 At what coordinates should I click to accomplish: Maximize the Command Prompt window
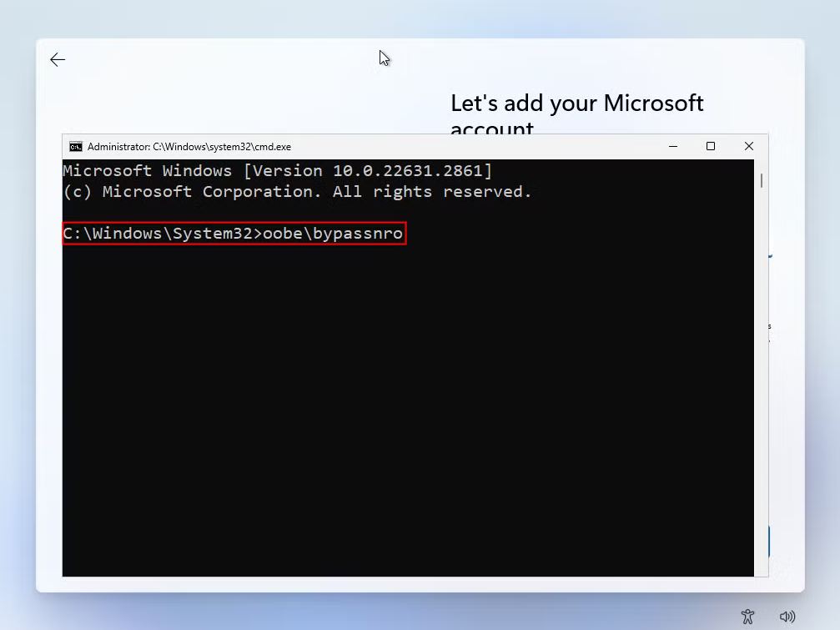pyautogui.click(x=711, y=146)
